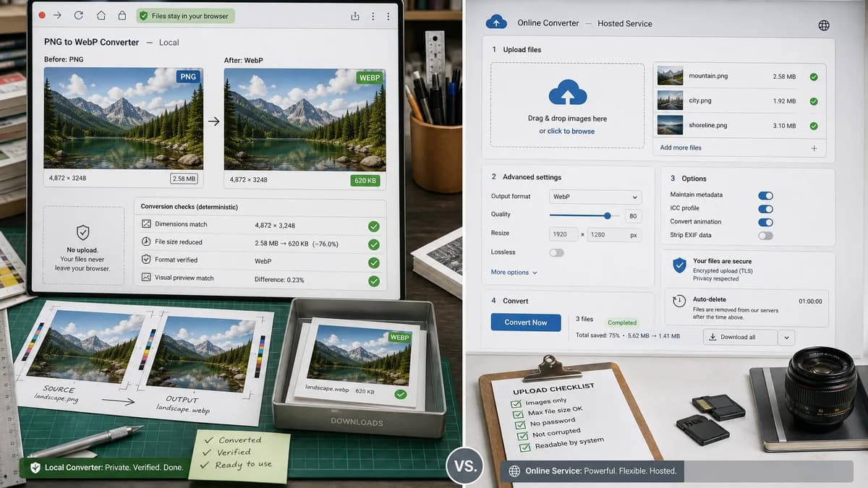Click the Resize height field 1280
This screenshot has height=488, width=868.
coord(613,234)
